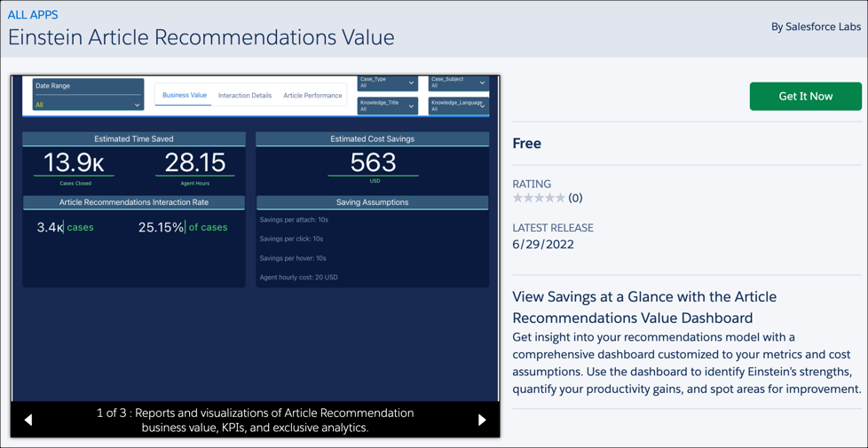Open the Knowledge_Language filter dropdown
The width and height of the screenshot is (868, 448).
[x=458, y=106]
